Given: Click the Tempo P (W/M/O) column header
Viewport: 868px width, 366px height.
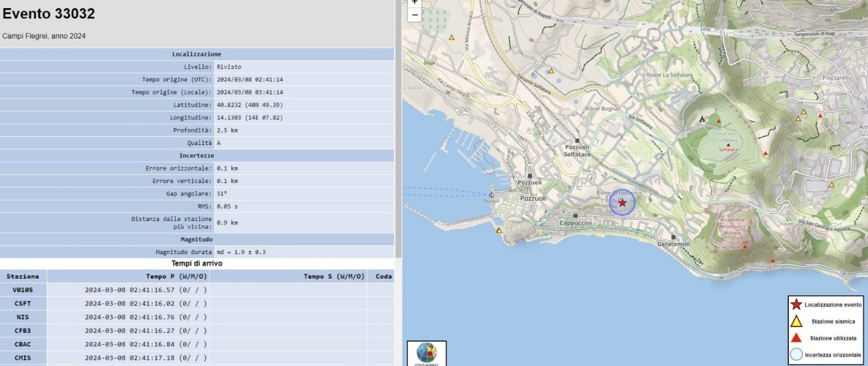Looking at the screenshot, I should point(128,277).
